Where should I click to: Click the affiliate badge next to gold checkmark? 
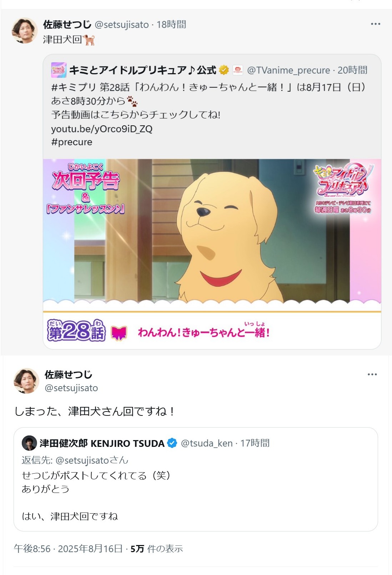[238, 70]
